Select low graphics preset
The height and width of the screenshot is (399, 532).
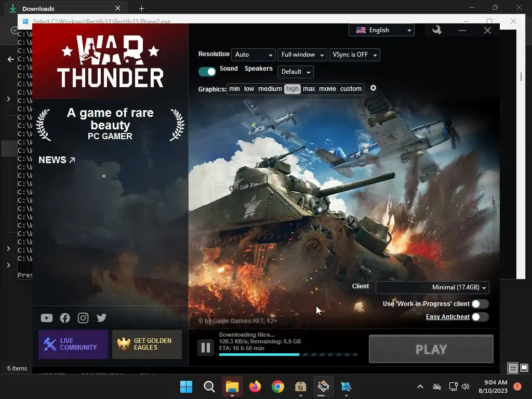[249, 89]
